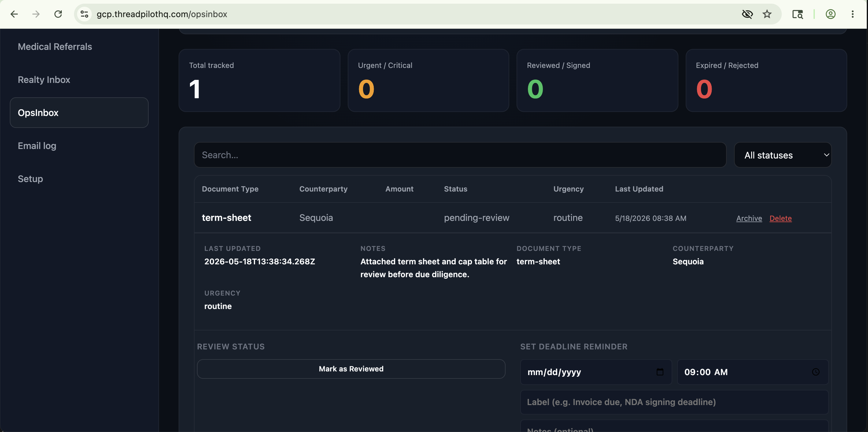The height and width of the screenshot is (432, 868).
Task: Archive the Sequoia term-sheet row
Action: pos(749,218)
